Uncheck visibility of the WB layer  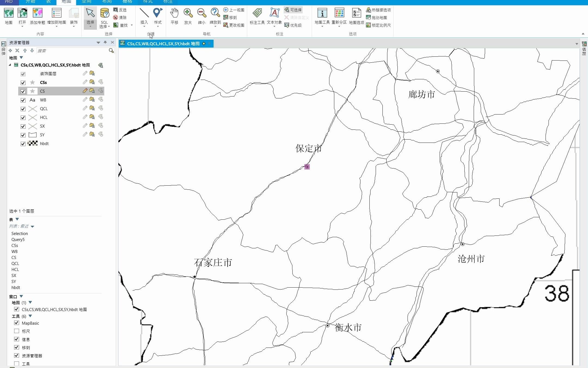tap(23, 100)
